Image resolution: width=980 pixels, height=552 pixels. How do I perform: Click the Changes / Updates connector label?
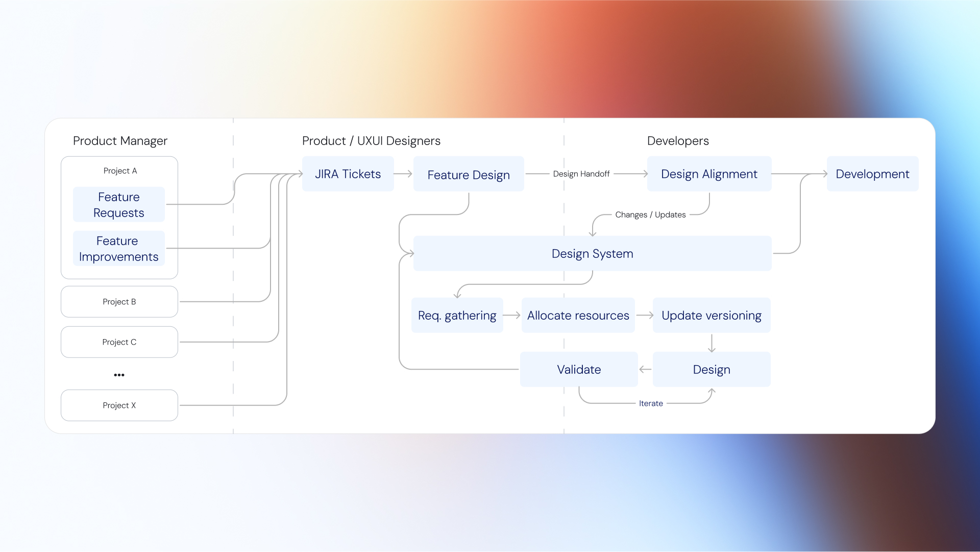pos(650,215)
